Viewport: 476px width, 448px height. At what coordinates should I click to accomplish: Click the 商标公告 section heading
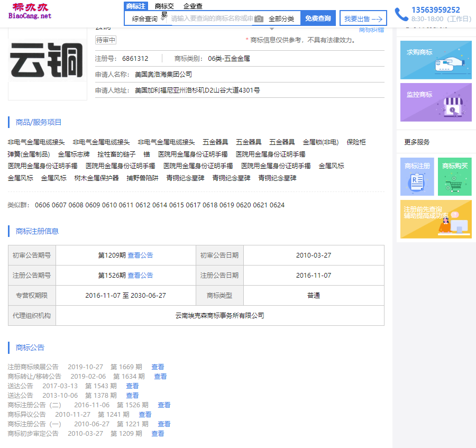click(x=30, y=348)
